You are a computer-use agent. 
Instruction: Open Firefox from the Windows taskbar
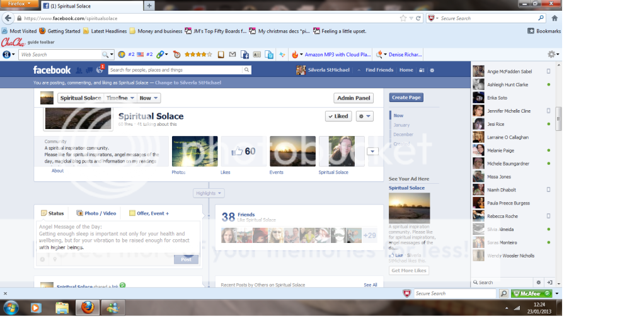coord(88,307)
